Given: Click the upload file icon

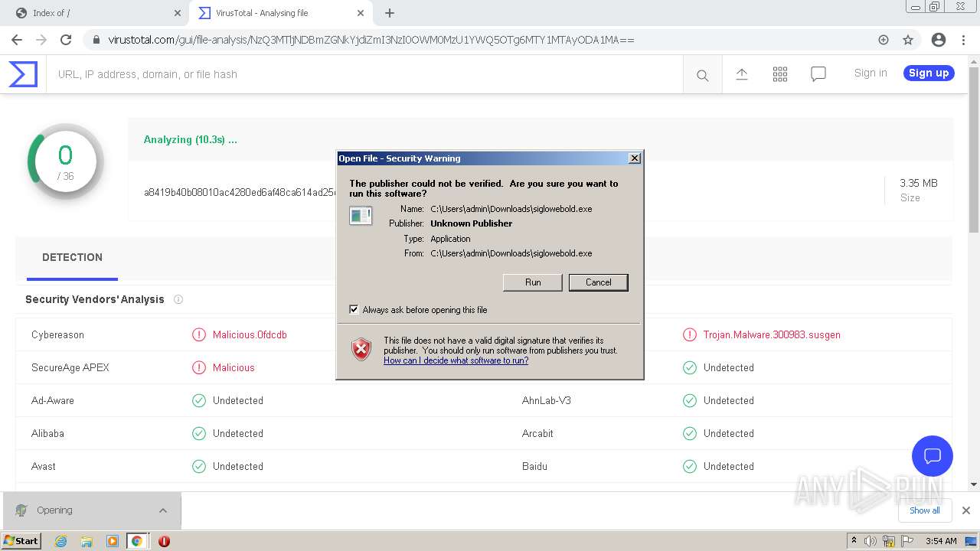Looking at the screenshot, I should click(741, 74).
